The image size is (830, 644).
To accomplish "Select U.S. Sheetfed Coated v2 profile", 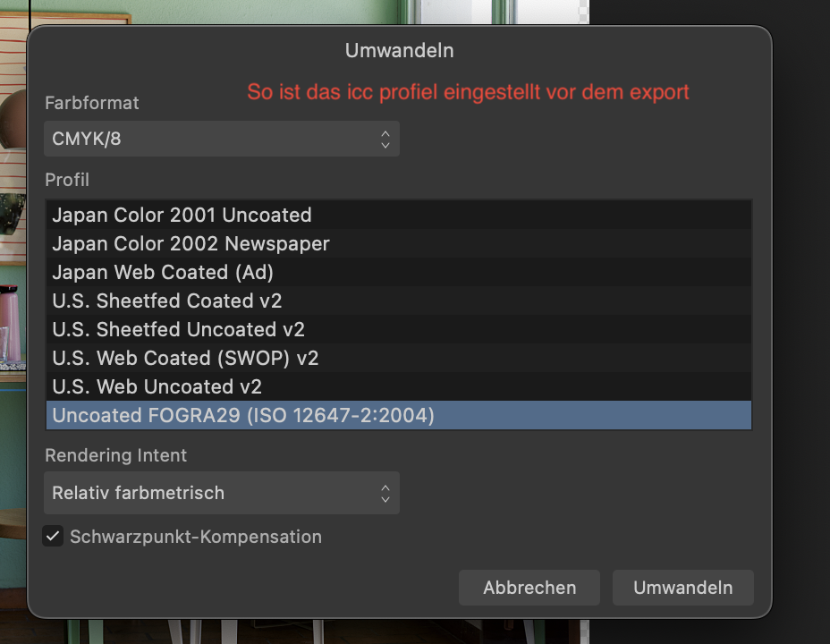I will pyautogui.click(x=399, y=301).
